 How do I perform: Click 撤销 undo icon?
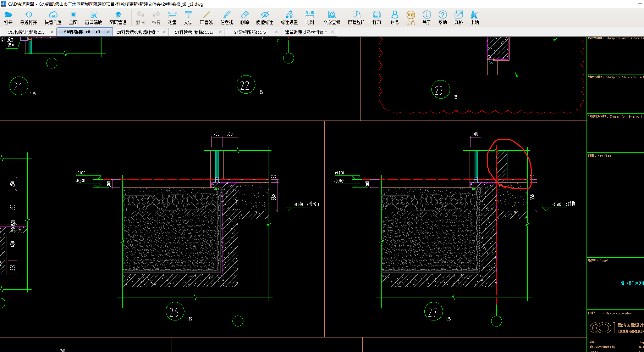[141, 17]
